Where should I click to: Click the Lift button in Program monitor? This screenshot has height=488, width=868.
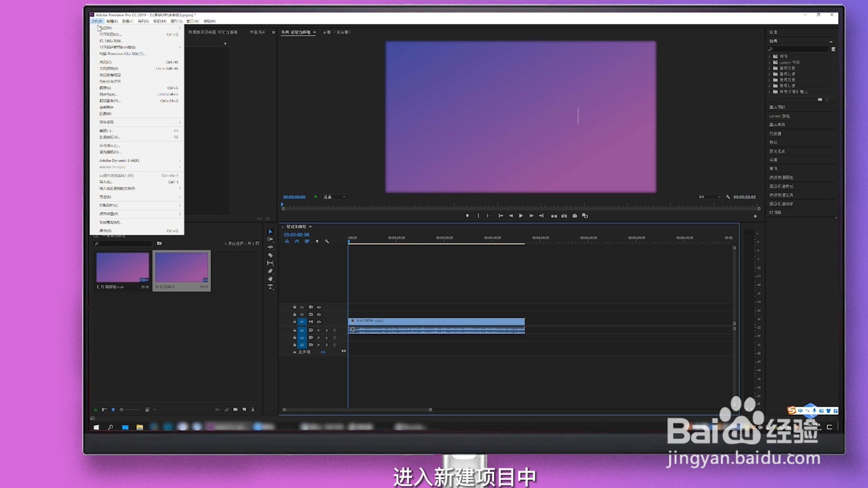[554, 216]
